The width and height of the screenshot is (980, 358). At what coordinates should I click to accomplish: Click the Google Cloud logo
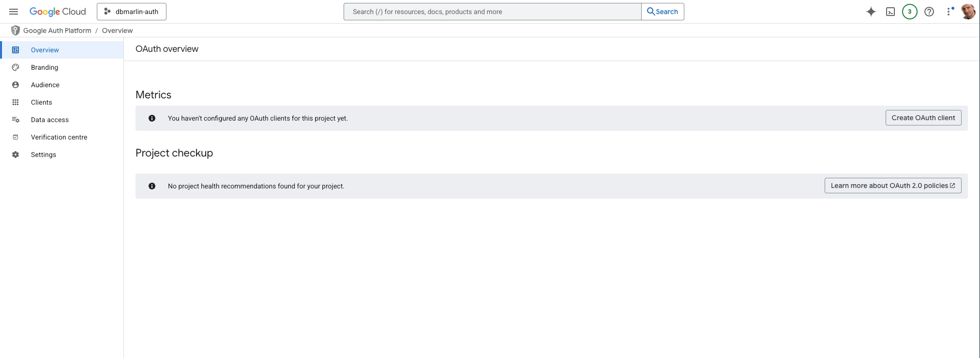(58, 12)
